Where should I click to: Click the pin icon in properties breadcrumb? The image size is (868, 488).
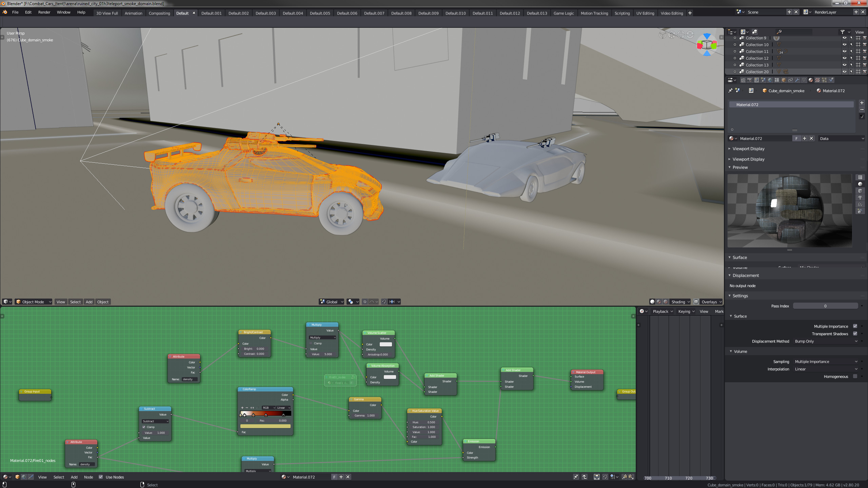pos(730,90)
